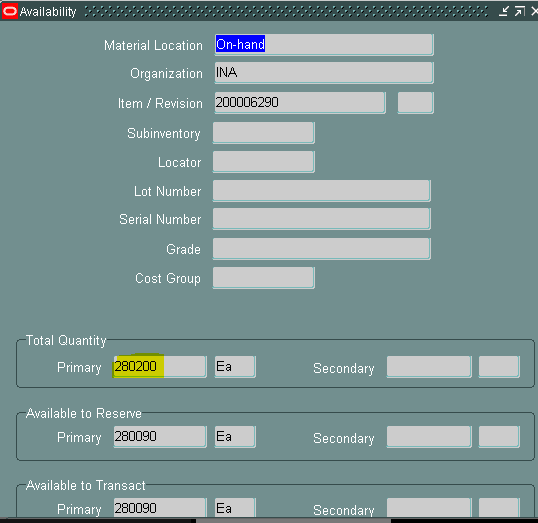Click the Lot Number field
This screenshot has height=523, width=538.
321,191
